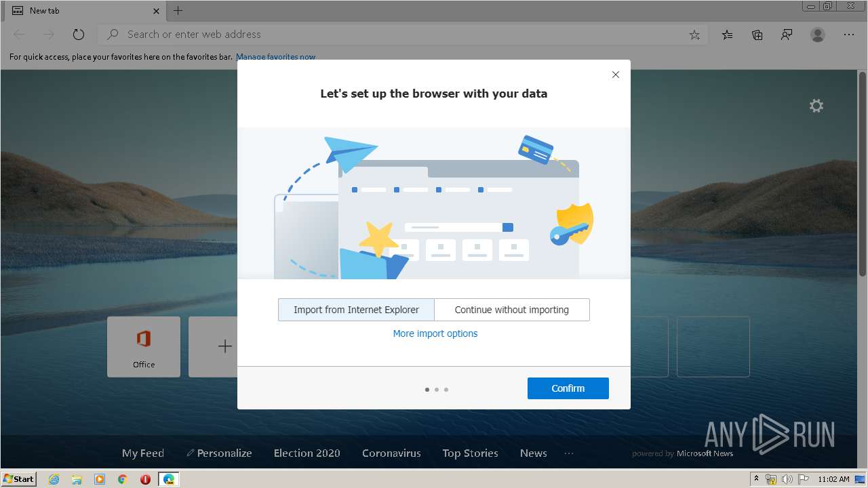Click the add site plus tile

click(214, 346)
